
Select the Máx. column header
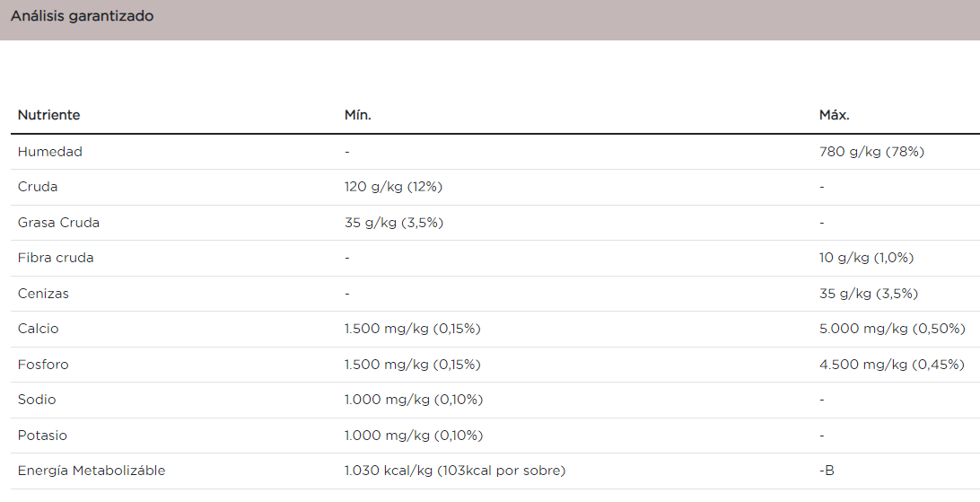pos(834,115)
